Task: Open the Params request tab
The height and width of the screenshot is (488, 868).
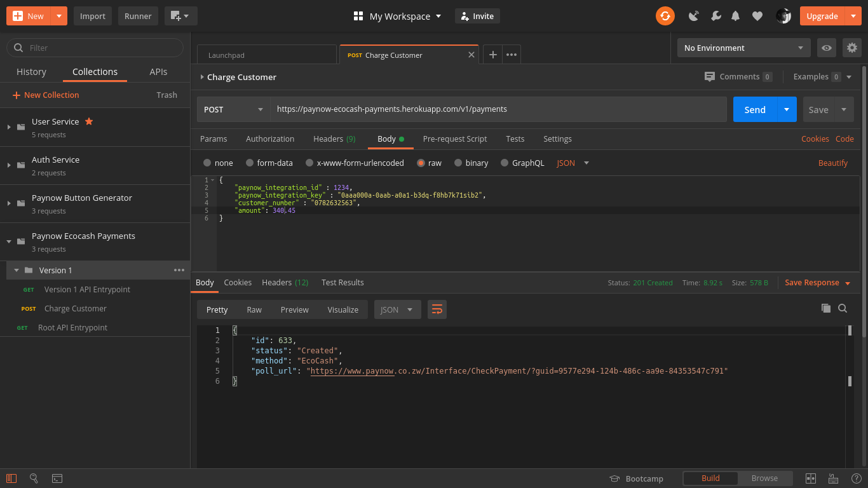Action: [x=214, y=139]
